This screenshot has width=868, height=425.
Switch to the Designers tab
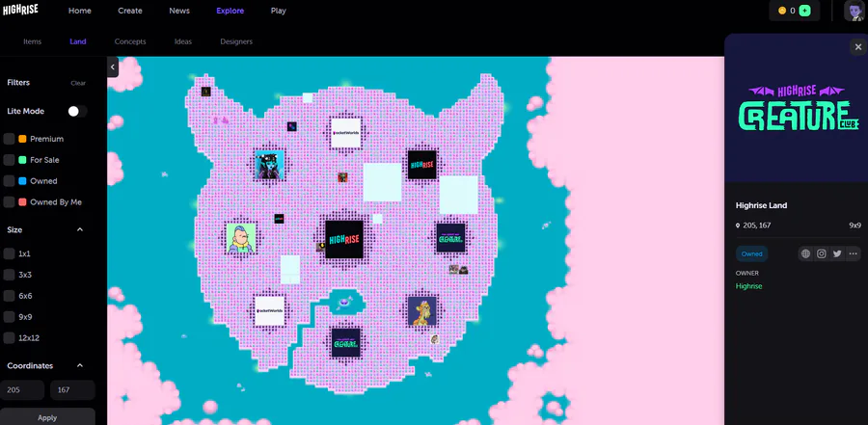[x=236, y=41]
